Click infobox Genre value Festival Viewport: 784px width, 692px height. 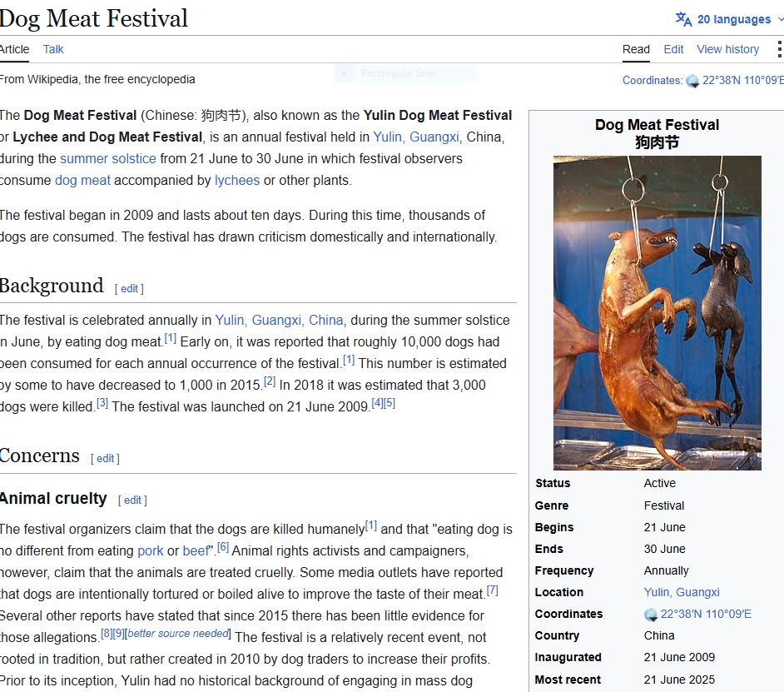tap(664, 505)
